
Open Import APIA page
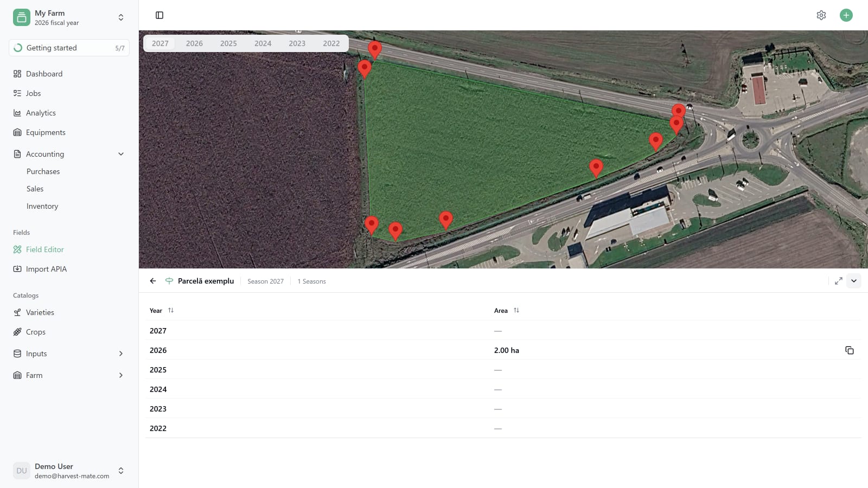pyautogui.click(x=69, y=269)
